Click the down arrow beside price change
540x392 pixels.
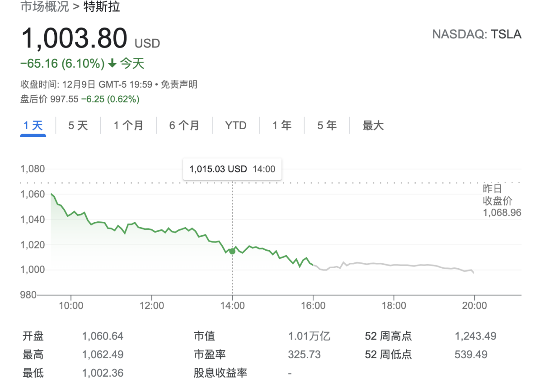pos(113,64)
